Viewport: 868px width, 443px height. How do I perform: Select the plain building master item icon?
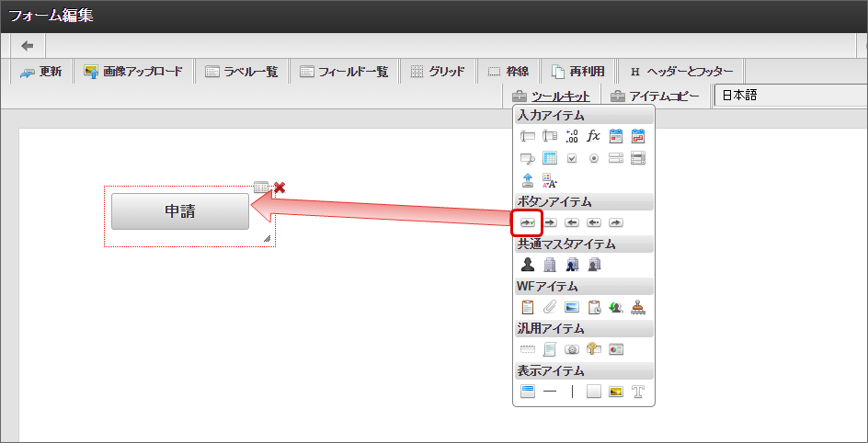tap(550, 265)
